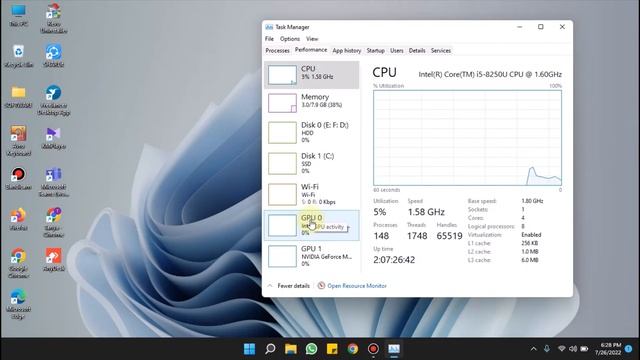Click the Intel Core i5-8250U CPU name
This screenshot has height=360, width=640.
click(490, 74)
